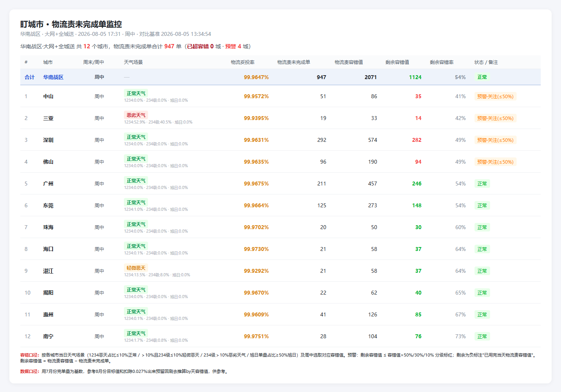Click remaining tolerance value 148 for 东莞

(417, 205)
